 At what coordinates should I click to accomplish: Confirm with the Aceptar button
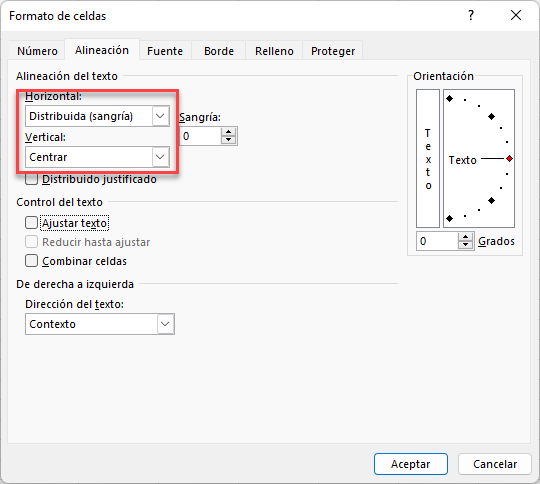(411, 464)
